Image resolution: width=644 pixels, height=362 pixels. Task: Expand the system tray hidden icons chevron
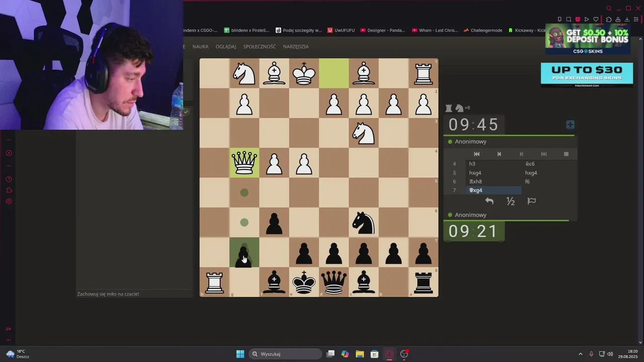click(580, 354)
